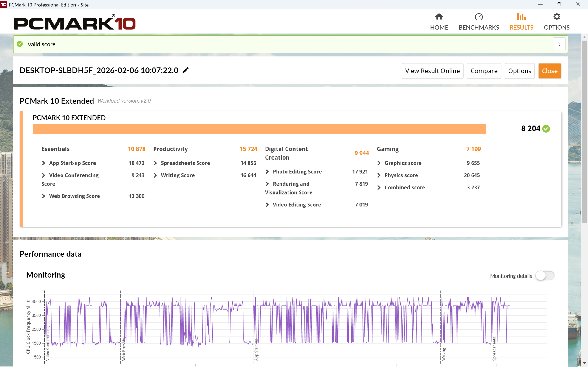Expand Spreadsheets Score row

155,163
